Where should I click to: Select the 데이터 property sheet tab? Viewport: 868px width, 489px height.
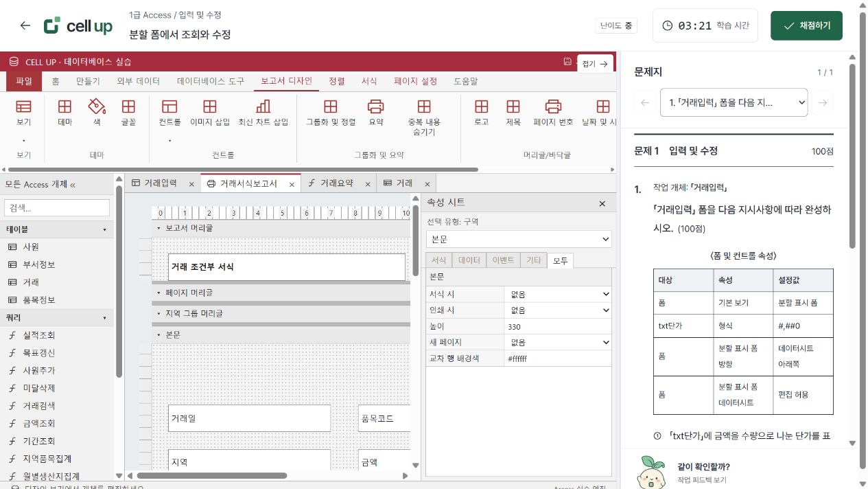(x=469, y=260)
